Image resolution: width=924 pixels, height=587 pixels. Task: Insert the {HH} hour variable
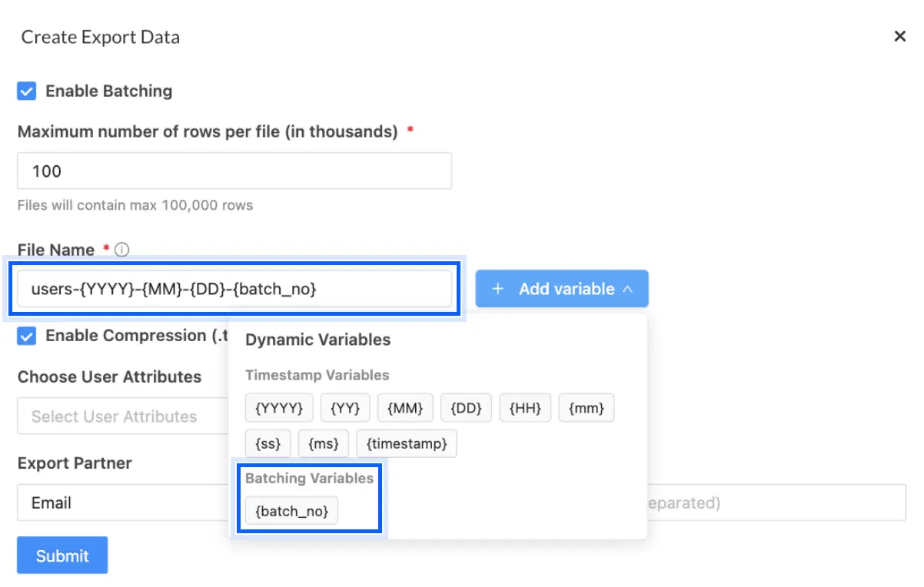tap(525, 408)
